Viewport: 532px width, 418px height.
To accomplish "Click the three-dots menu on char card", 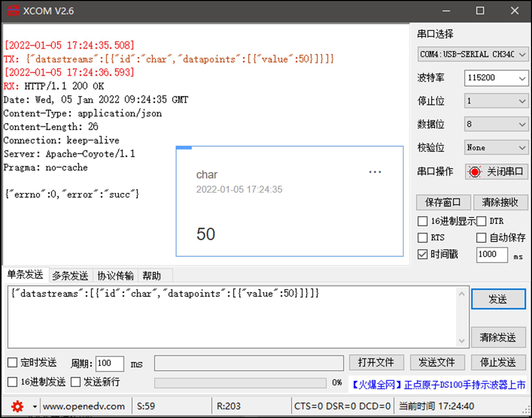I will tap(375, 172).
